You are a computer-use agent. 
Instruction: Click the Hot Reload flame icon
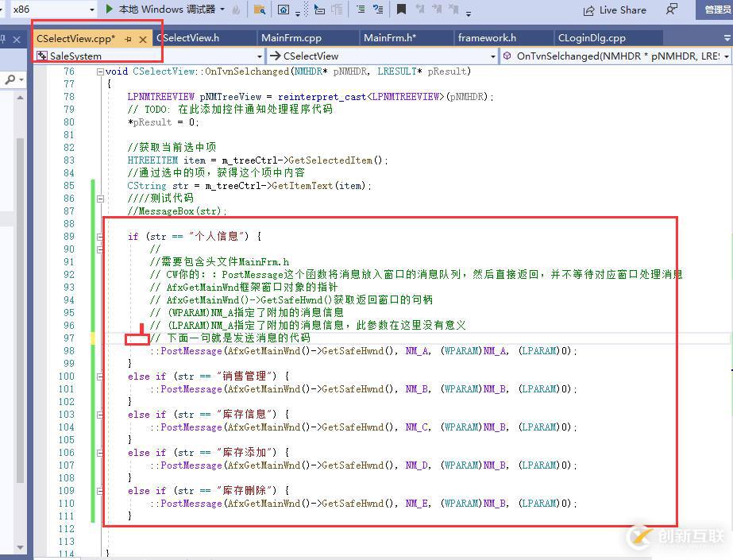[237, 10]
